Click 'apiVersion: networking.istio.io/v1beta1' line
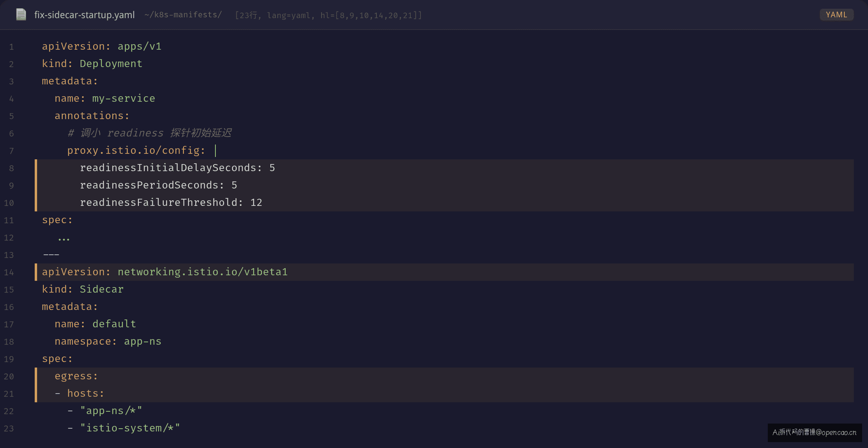868x448 pixels. pos(165,272)
